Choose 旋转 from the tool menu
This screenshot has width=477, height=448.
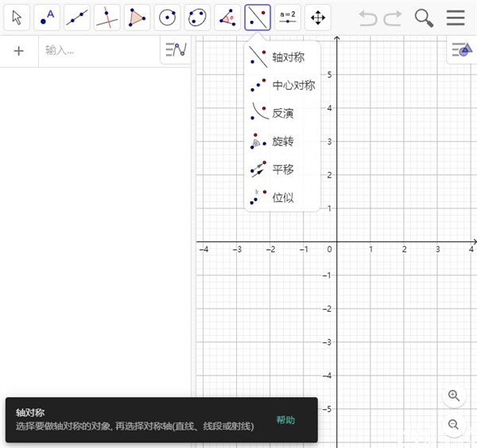282,142
